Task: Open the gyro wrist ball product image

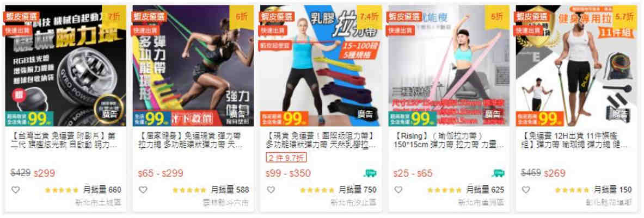Action: pyautogui.click(x=66, y=66)
